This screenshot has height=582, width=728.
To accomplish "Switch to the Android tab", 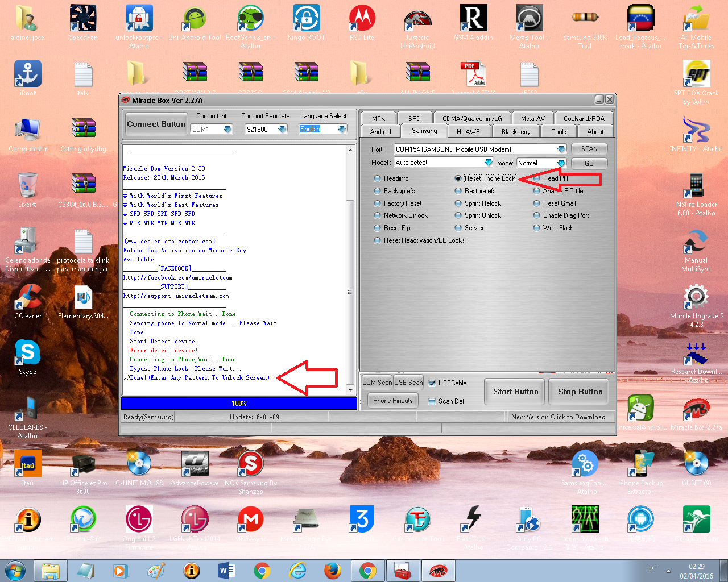I will pyautogui.click(x=380, y=131).
